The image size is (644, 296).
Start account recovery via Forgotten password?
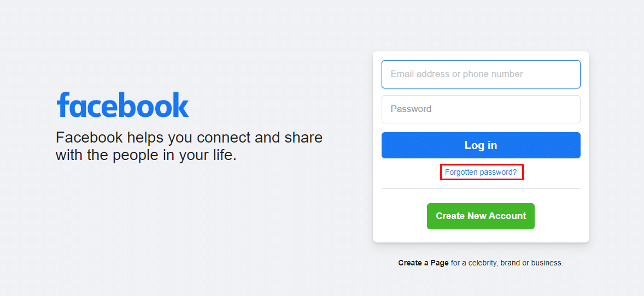coord(481,173)
